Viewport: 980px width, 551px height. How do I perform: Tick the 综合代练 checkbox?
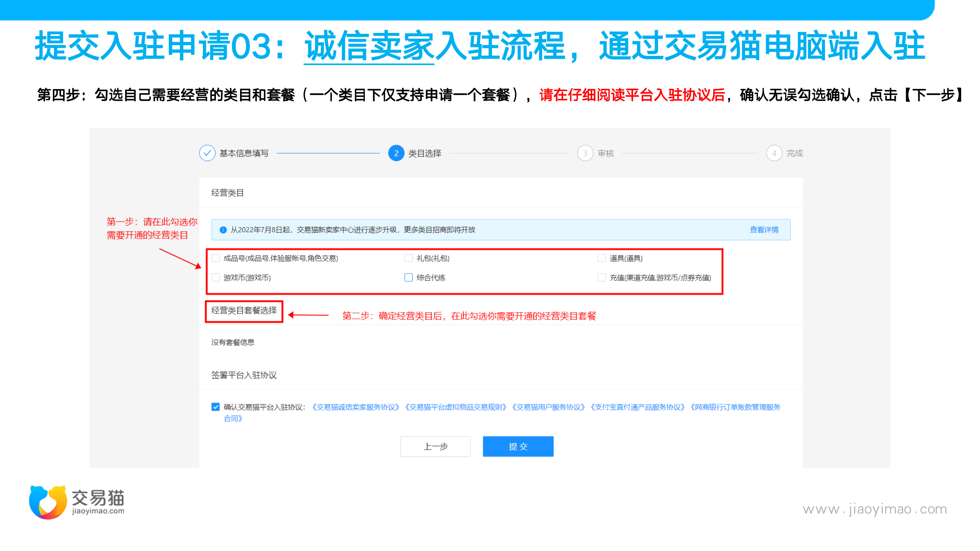click(408, 277)
